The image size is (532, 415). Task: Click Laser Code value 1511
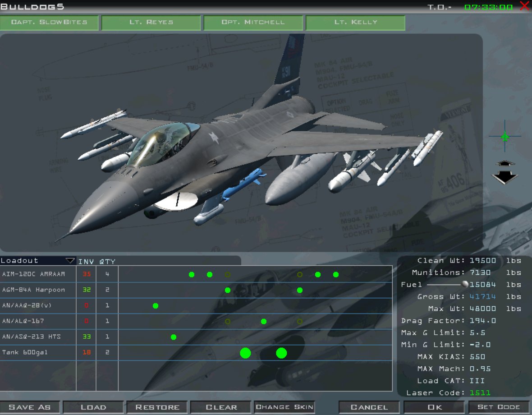click(480, 393)
